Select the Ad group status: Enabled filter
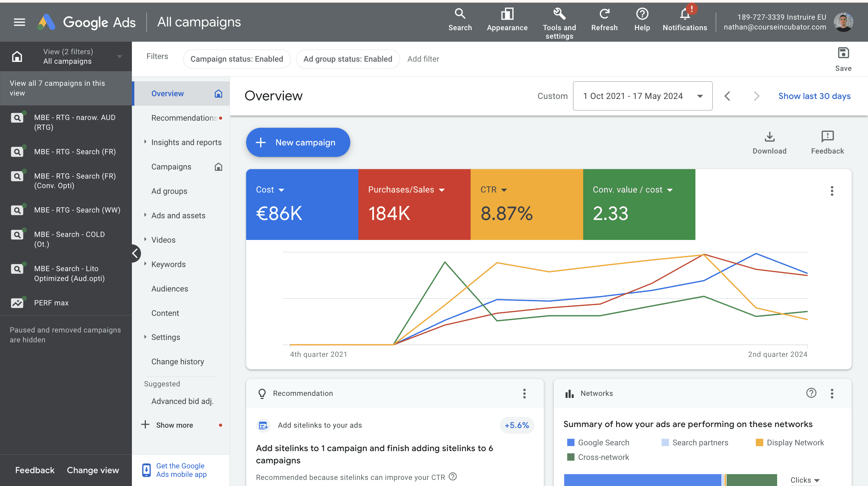This screenshot has width=868, height=486. (348, 59)
